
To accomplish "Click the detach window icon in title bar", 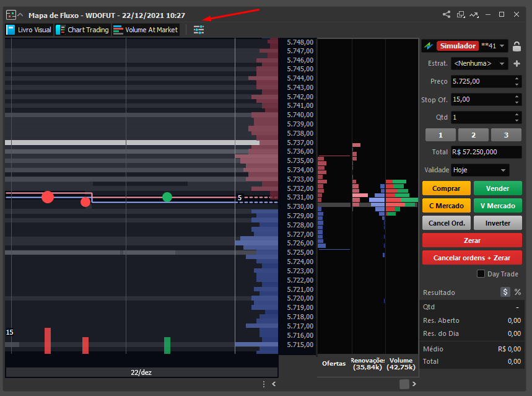I will [461, 14].
